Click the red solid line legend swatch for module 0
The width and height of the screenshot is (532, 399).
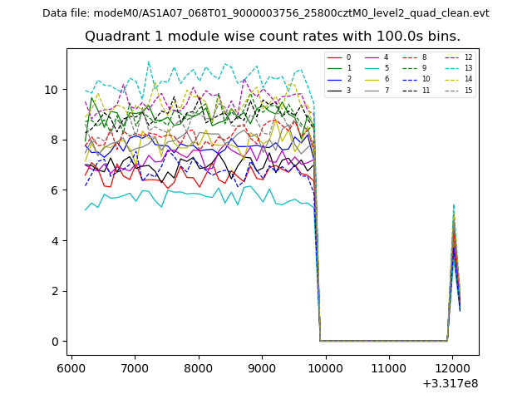pos(335,57)
